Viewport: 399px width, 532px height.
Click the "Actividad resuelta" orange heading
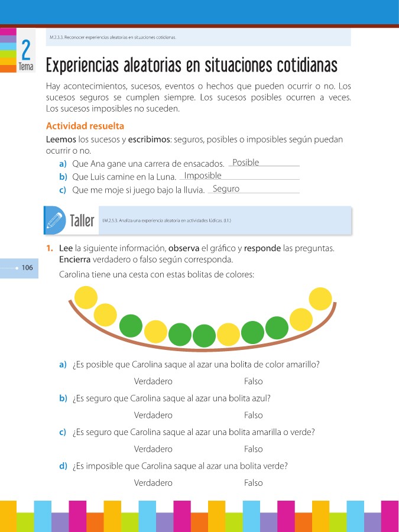(85, 126)
